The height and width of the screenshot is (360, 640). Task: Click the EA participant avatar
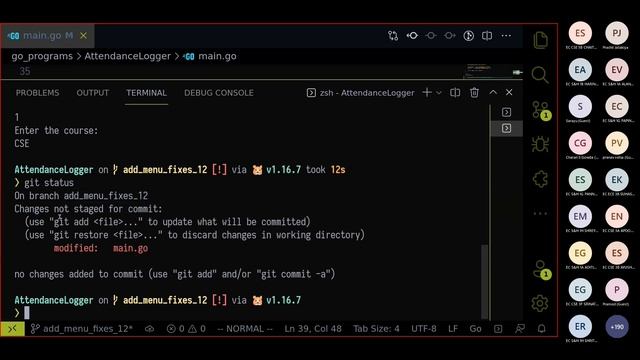coord(580,70)
